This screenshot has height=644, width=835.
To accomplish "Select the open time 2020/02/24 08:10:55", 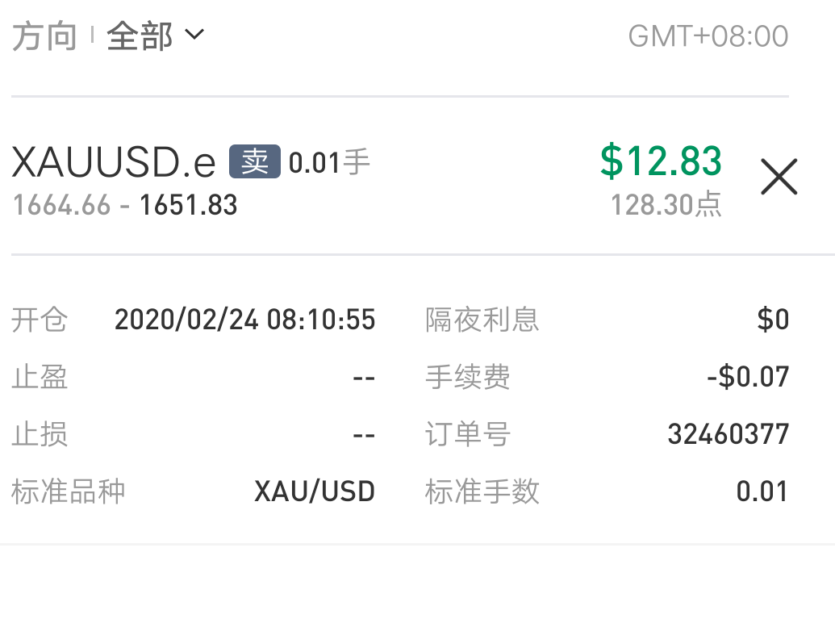I will [244, 320].
